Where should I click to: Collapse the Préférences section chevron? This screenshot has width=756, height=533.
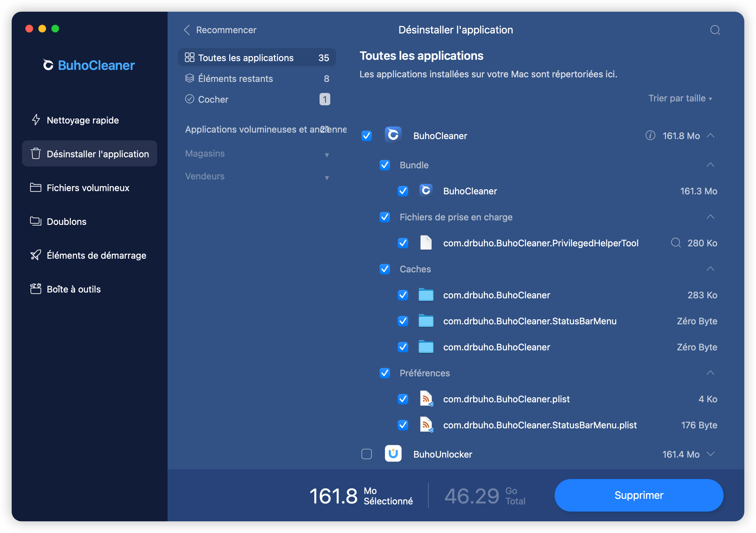pos(710,372)
